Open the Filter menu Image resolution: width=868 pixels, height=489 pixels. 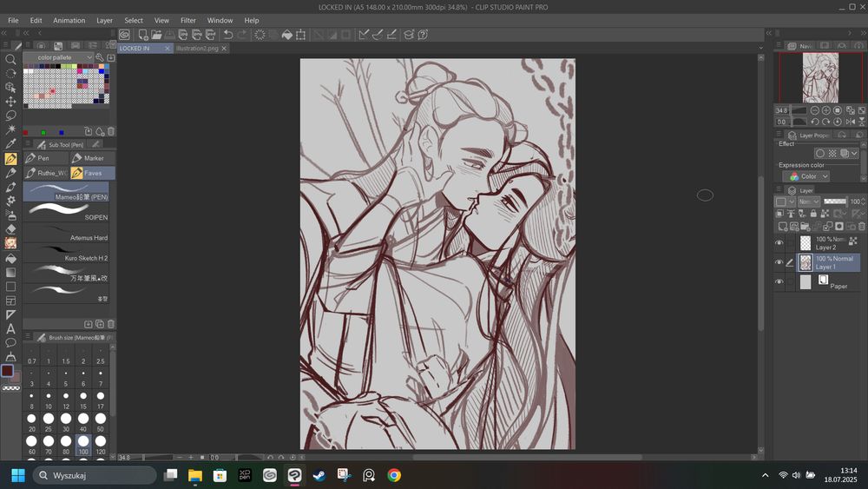(x=188, y=20)
